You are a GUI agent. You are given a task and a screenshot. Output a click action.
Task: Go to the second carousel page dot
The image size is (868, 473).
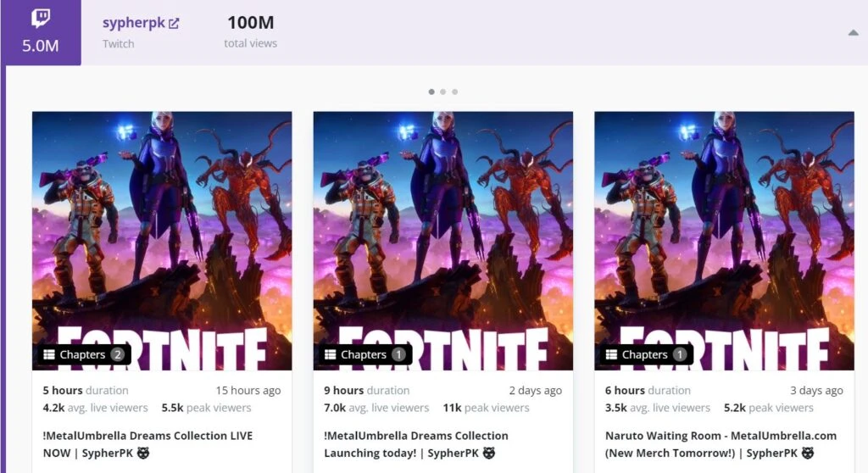tap(442, 92)
